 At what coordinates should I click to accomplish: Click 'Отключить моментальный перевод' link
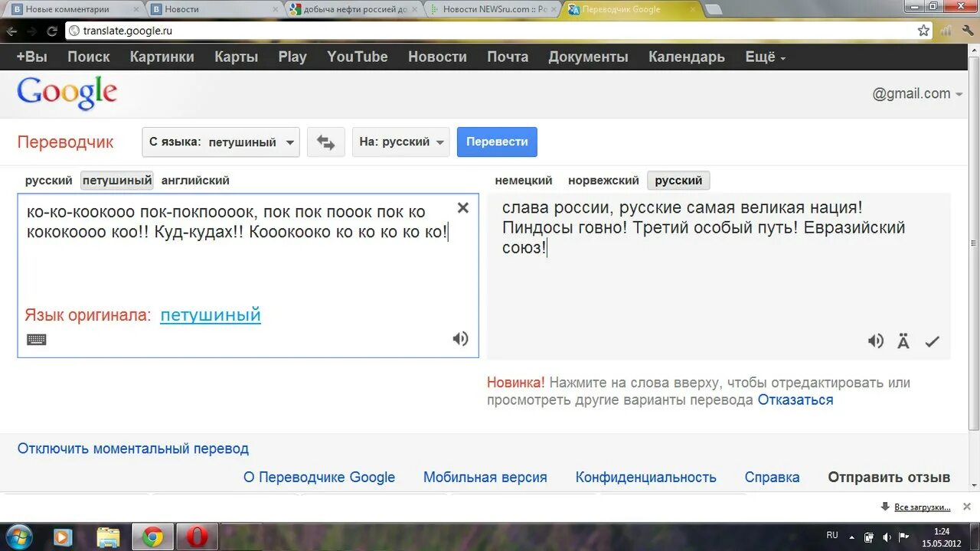point(133,448)
